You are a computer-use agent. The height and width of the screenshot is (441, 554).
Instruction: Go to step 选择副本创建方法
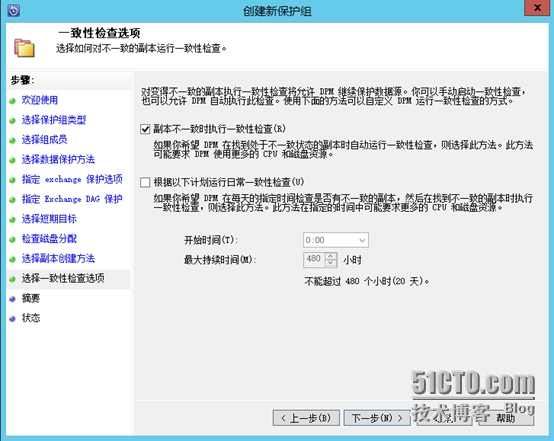[58, 258]
